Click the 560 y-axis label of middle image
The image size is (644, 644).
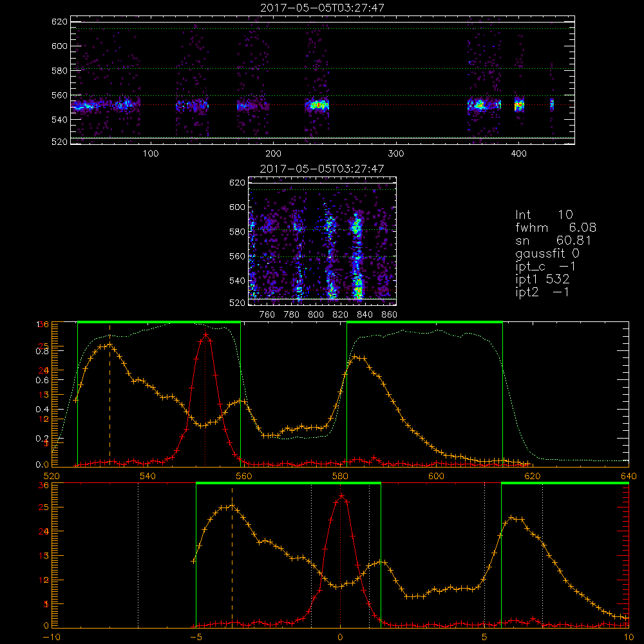237,256
